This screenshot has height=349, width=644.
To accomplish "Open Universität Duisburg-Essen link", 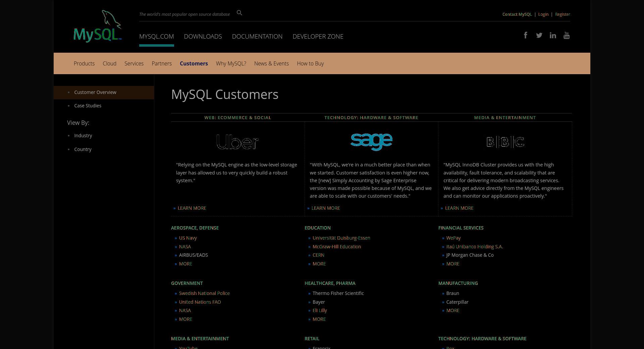I will (341, 238).
